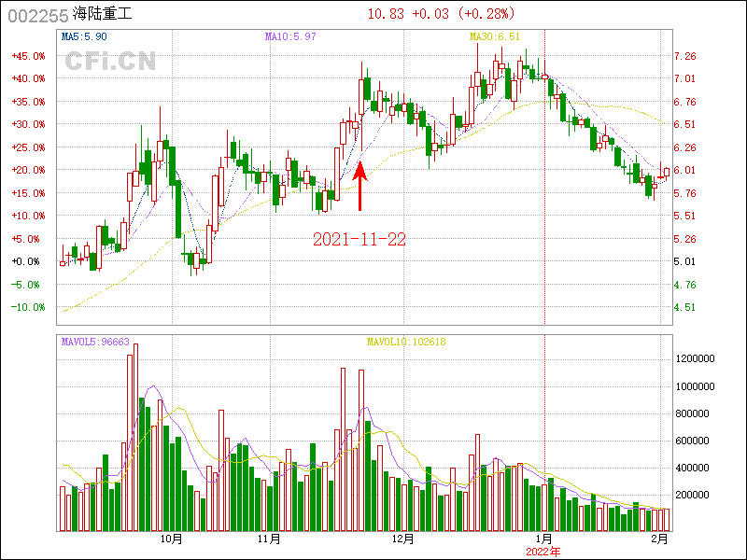The image size is (747, 560).
Task: Click the red upward arrow marker
Action: (x=360, y=186)
